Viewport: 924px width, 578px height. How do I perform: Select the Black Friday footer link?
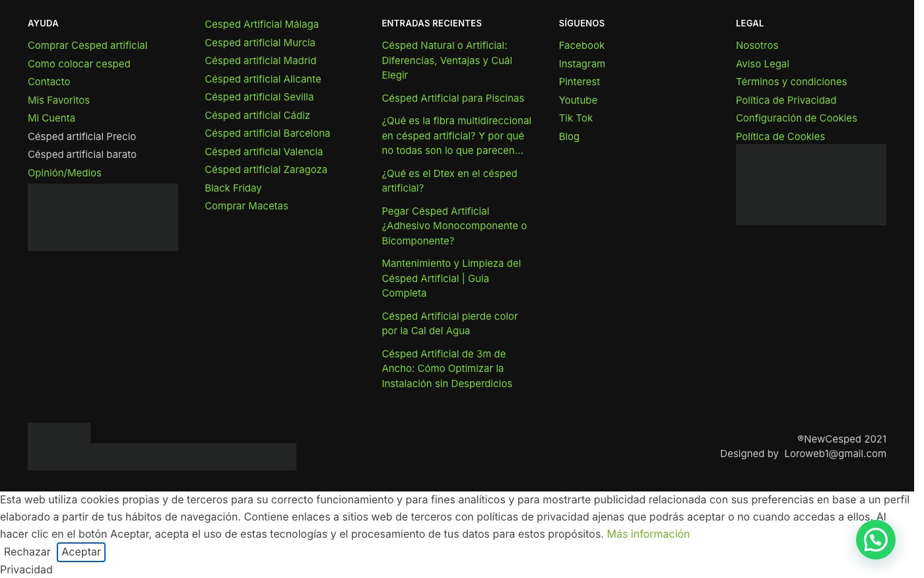[x=233, y=188]
